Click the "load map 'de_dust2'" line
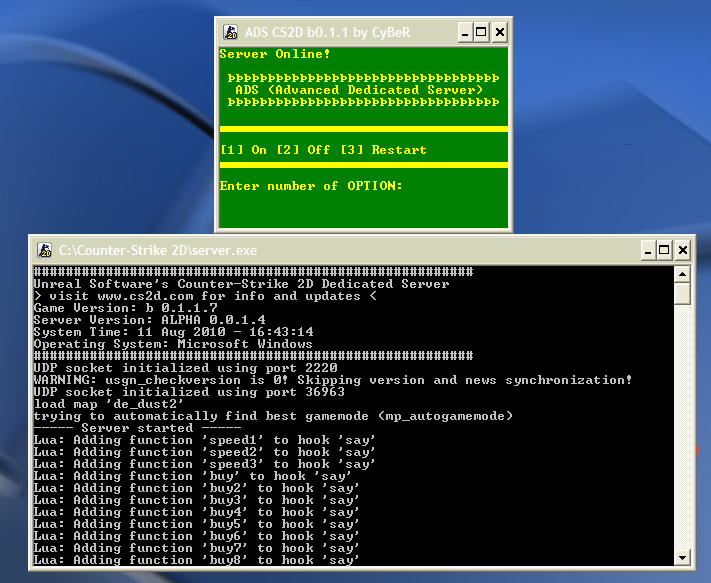The image size is (711, 583). click(109, 404)
